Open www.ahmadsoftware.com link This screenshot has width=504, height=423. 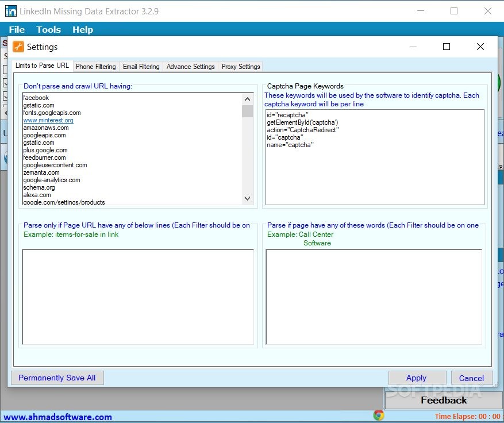coord(57,417)
